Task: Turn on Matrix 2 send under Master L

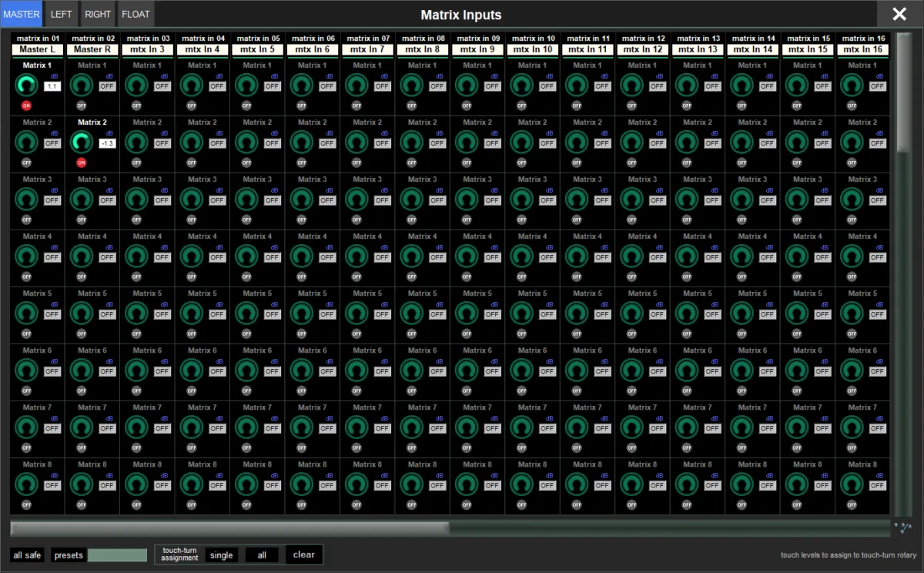Action: 26,162
